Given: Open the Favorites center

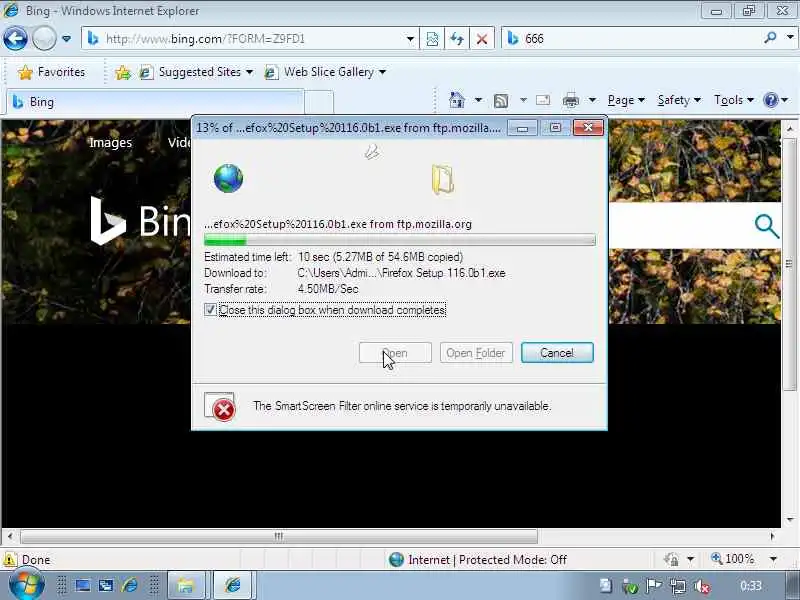Looking at the screenshot, I should [51, 72].
